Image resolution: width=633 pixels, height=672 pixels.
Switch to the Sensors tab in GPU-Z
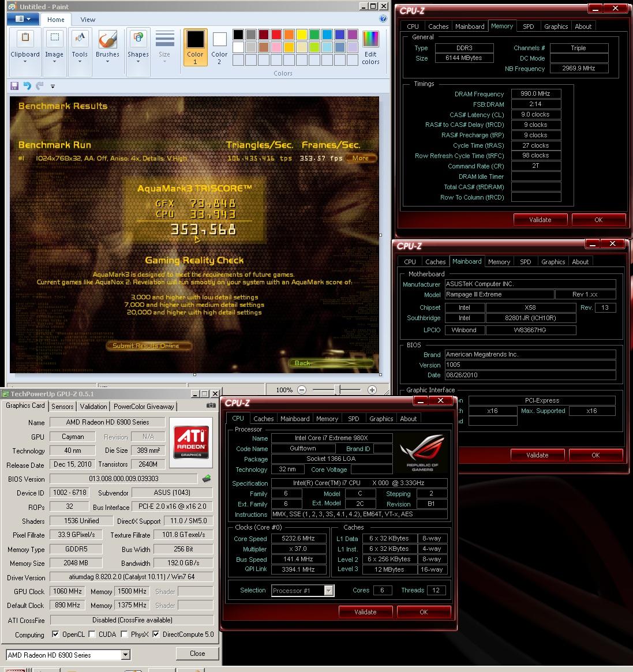click(x=62, y=406)
